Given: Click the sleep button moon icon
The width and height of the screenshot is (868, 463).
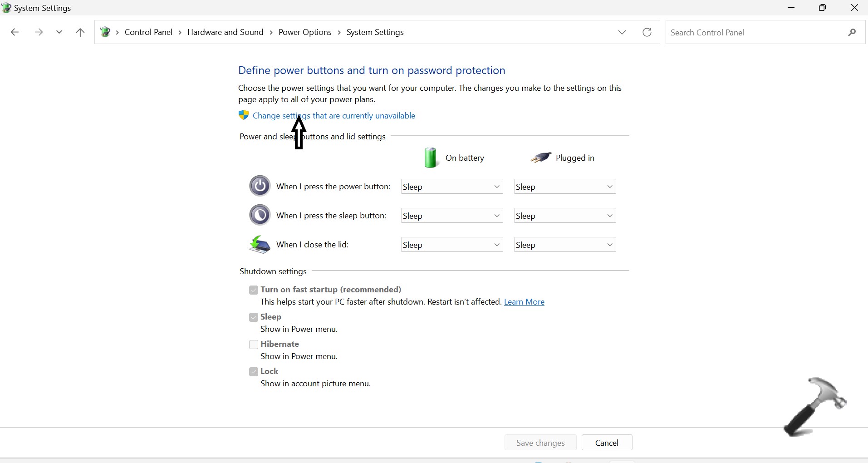Looking at the screenshot, I should pyautogui.click(x=260, y=215).
